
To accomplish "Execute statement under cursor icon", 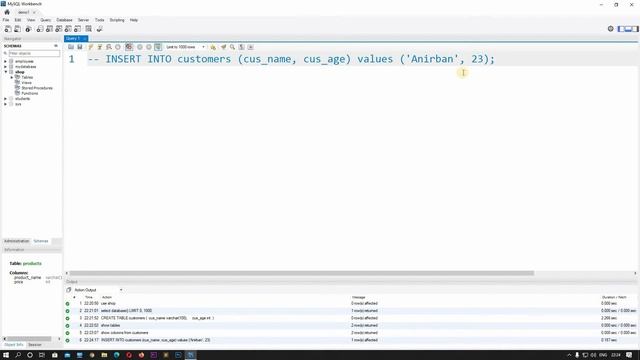I will pyautogui.click(x=100, y=47).
